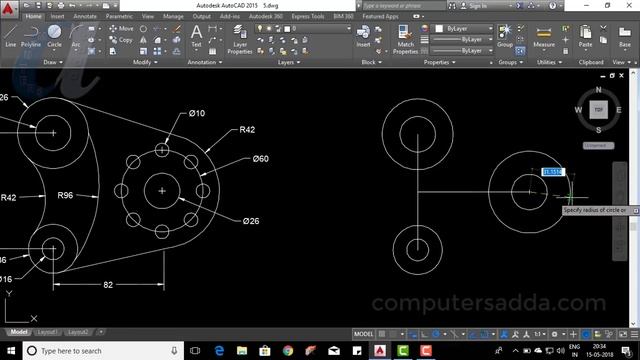
Task: Expand the Properties panel
Action: pyautogui.click(x=439, y=62)
